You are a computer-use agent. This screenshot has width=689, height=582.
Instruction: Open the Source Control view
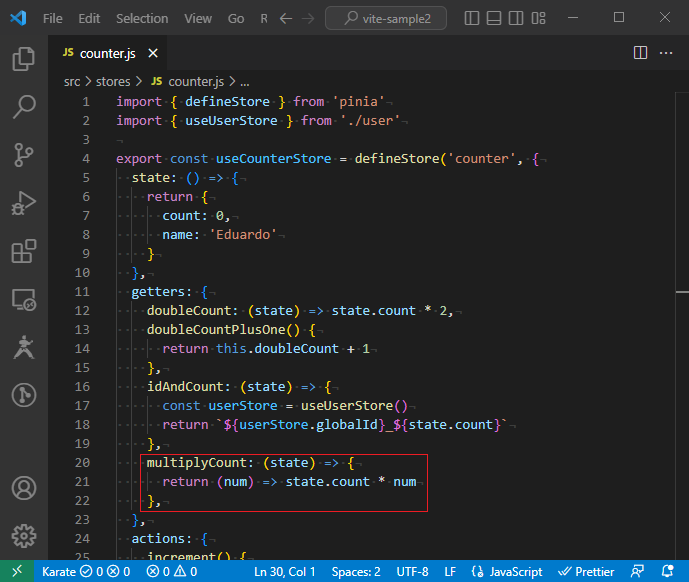click(x=24, y=155)
